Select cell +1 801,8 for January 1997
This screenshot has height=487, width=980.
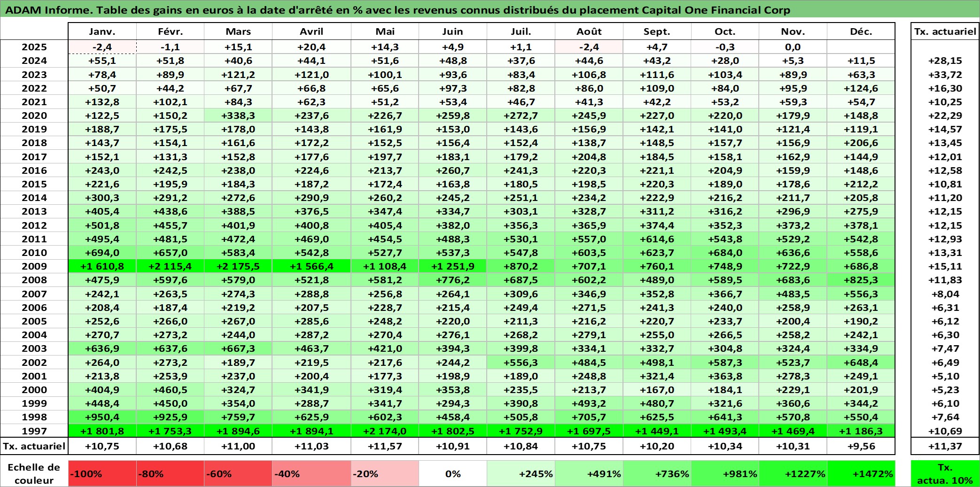[x=102, y=431]
